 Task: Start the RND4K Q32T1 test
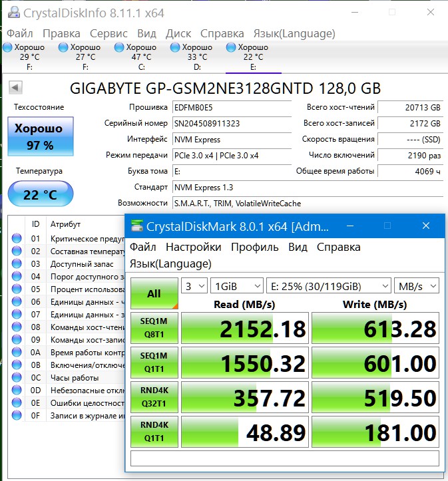click(x=154, y=397)
